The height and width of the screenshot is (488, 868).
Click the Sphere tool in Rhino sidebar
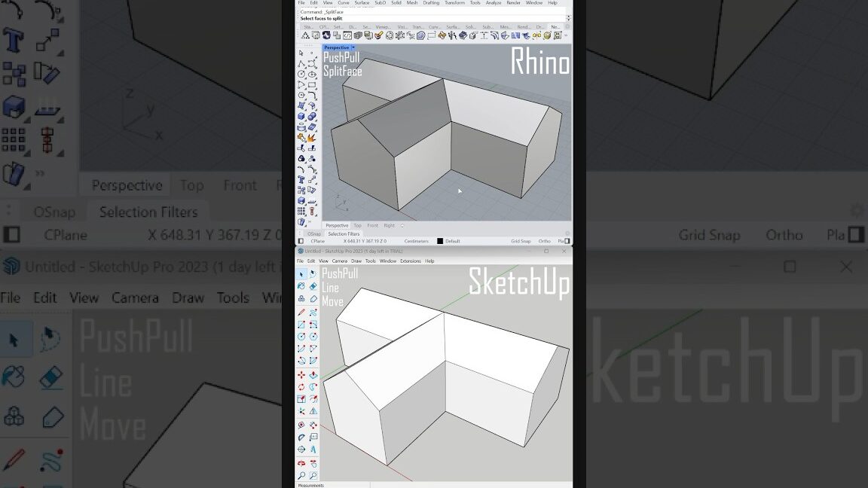[311, 115]
